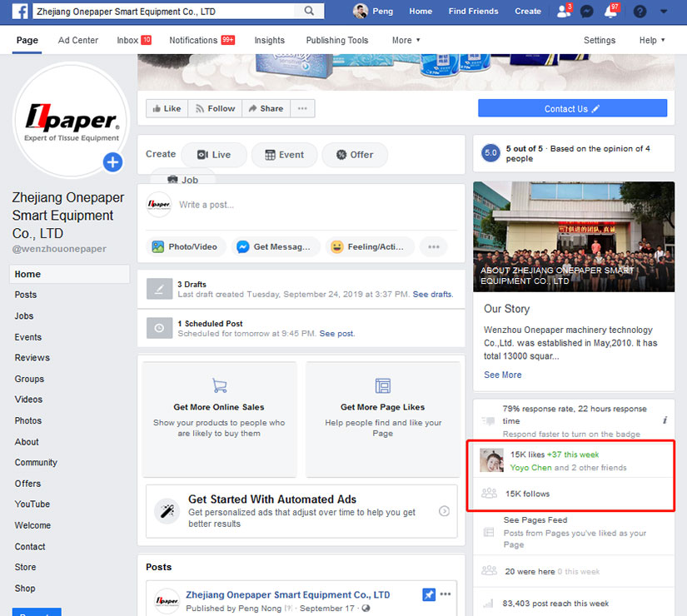This screenshot has width=687, height=616.
Task: Click the 5.0 rating badge
Action: tap(490, 153)
